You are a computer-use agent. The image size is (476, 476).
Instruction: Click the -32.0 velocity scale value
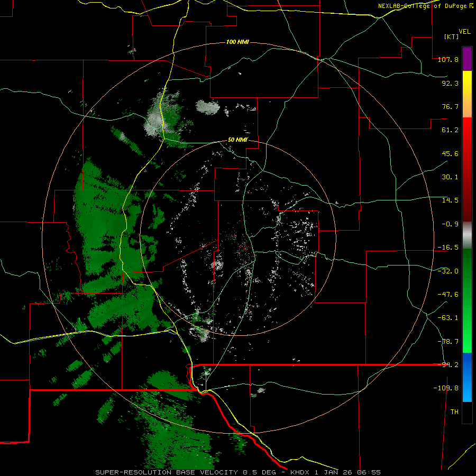click(x=448, y=271)
